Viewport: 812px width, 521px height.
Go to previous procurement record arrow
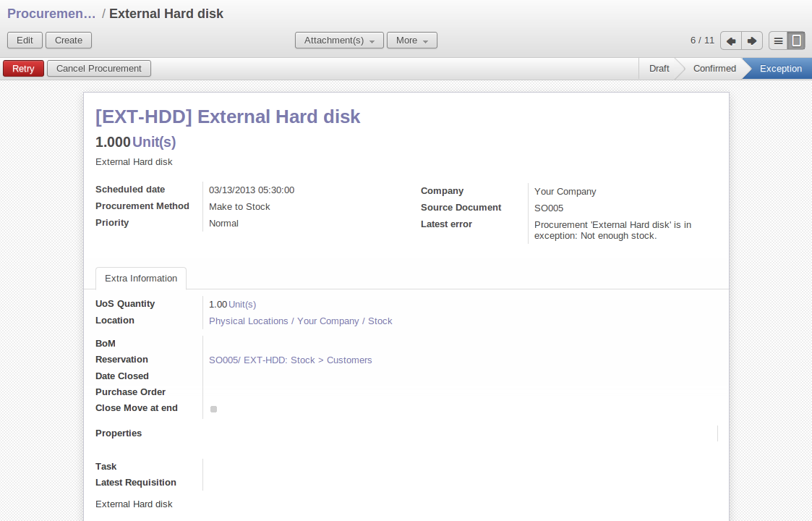(731, 41)
